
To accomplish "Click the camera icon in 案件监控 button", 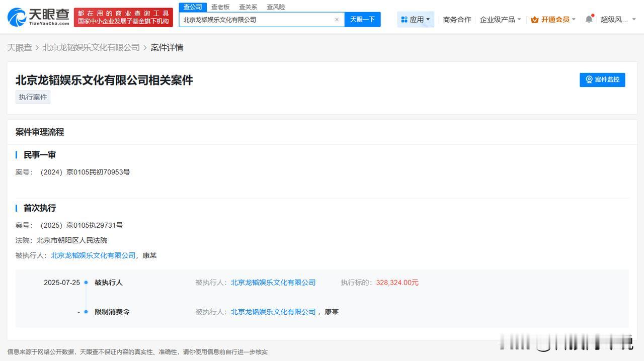I will [589, 79].
